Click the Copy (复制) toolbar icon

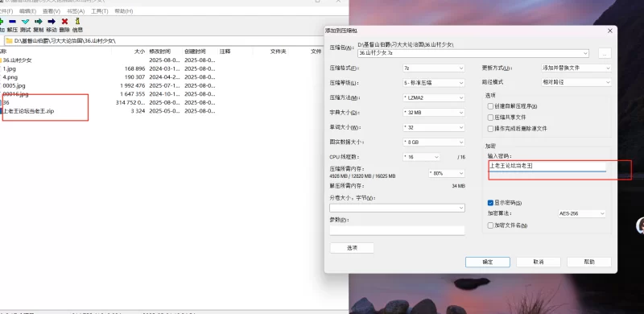point(39,22)
